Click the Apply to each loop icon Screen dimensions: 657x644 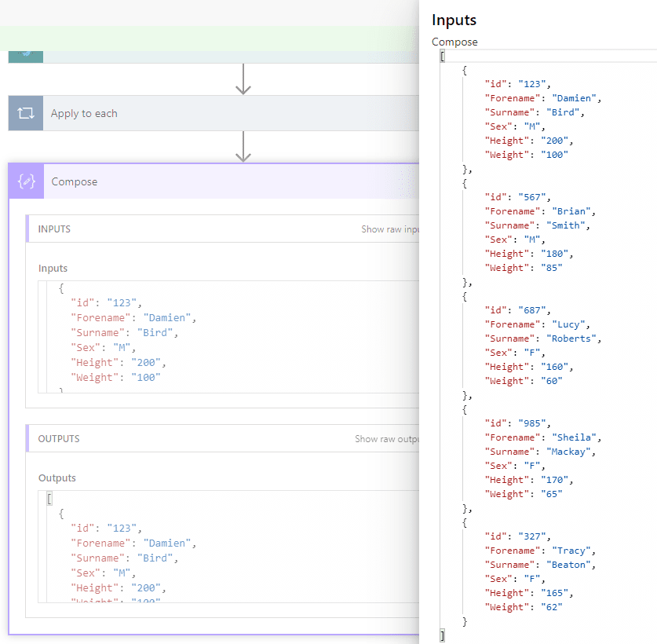[x=25, y=113]
